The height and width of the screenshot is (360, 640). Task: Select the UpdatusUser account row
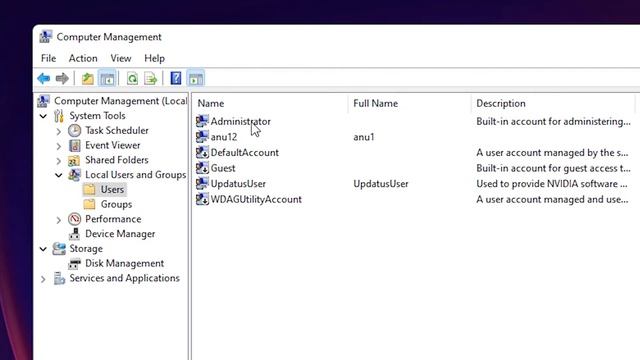pos(238,184)
